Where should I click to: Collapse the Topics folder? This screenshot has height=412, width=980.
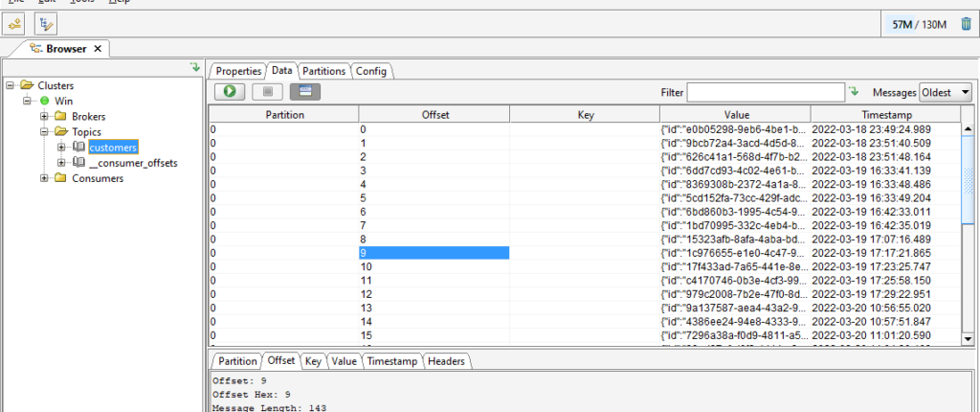coord(44,131)
